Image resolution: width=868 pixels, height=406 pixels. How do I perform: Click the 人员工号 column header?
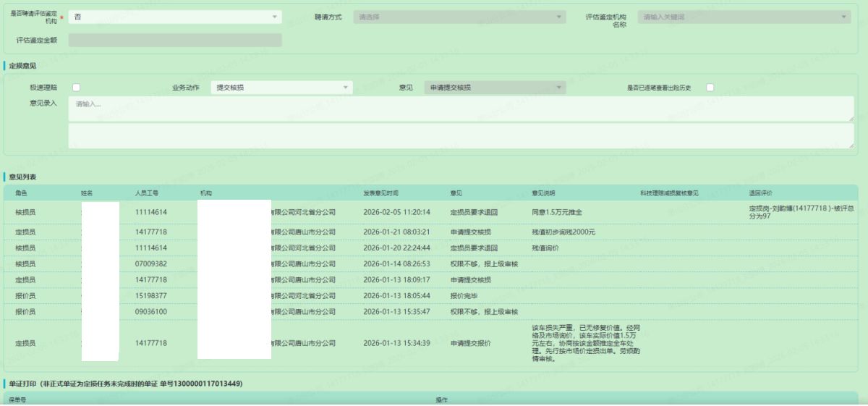(147, 193)
